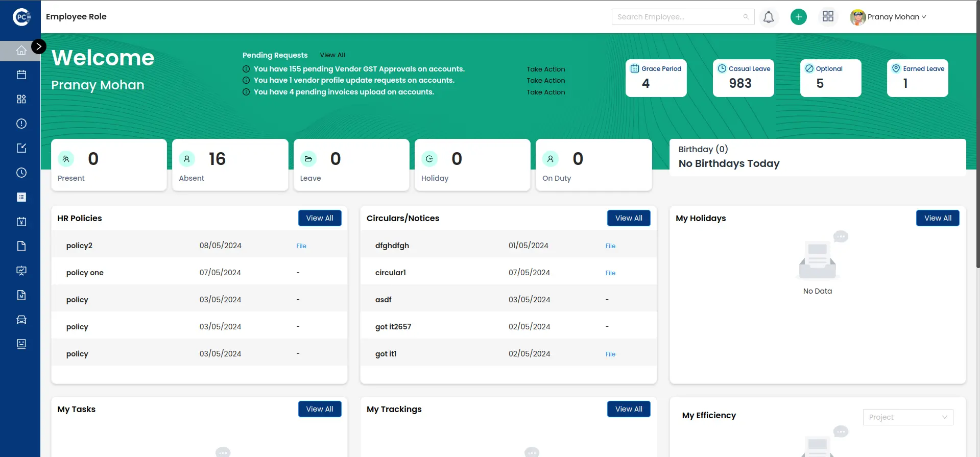Open the calendar icon in sidebar
The height and width of the screenshot is (457, 980).
click(x=21, y=75)
